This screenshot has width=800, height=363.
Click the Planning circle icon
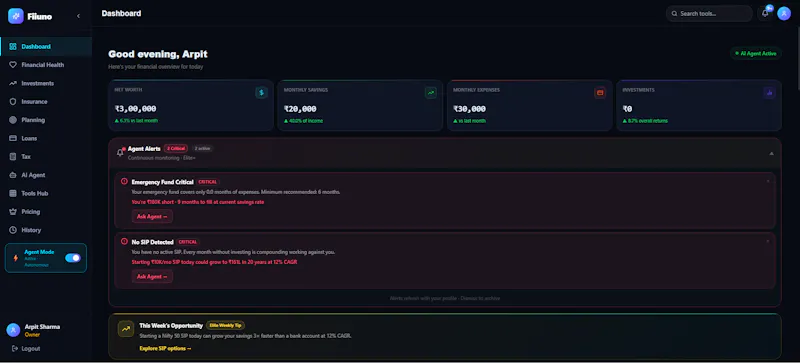click(13, 120)
